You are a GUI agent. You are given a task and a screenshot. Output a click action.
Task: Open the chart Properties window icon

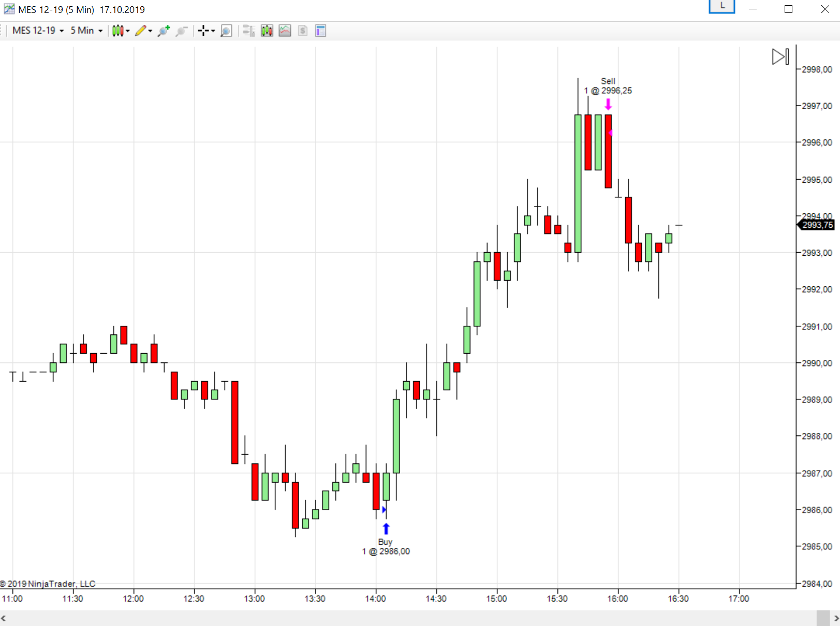point(320,31)
